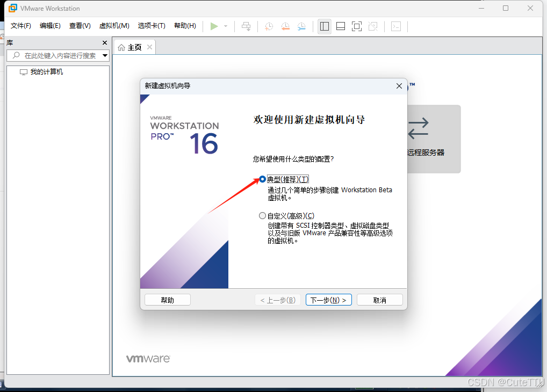Open the 文件(F) menu
The image size is (547, 392).
click(x=20, y=26)
